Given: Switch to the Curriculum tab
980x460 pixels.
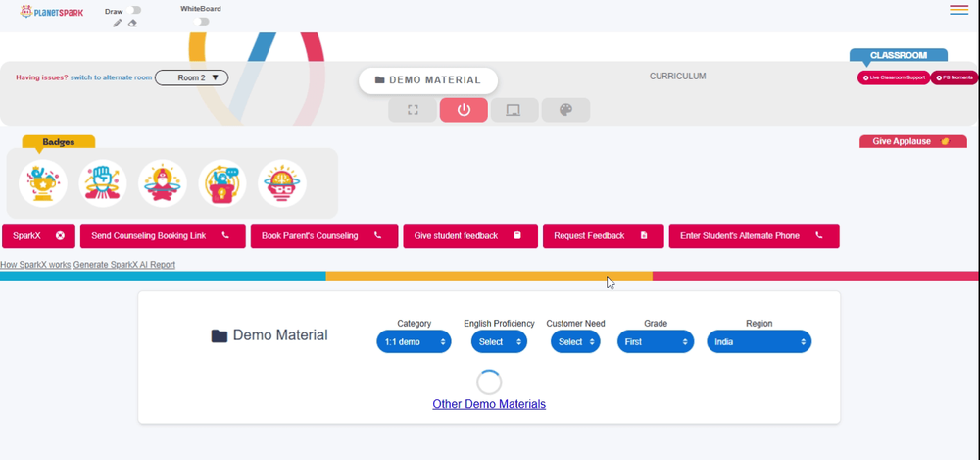Looking at the screenshot, I should (x=677, y=77).
